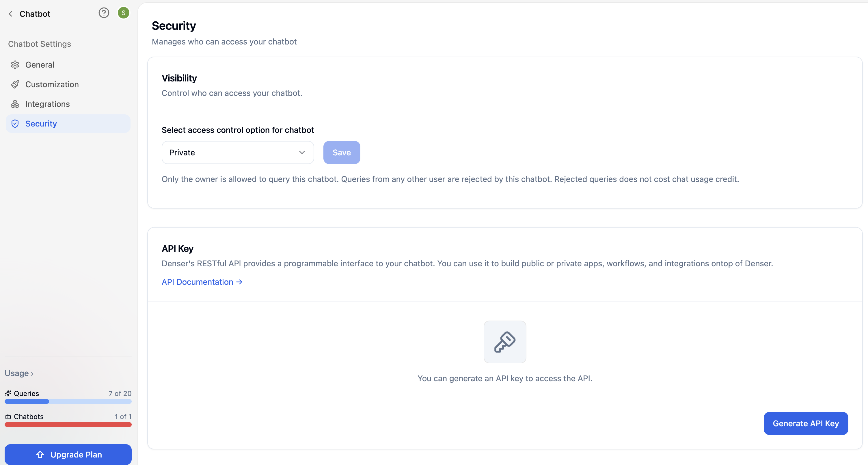Click the Security shield icon in sidebar
The width and height of the screenshot is (868, 465).
16,123
